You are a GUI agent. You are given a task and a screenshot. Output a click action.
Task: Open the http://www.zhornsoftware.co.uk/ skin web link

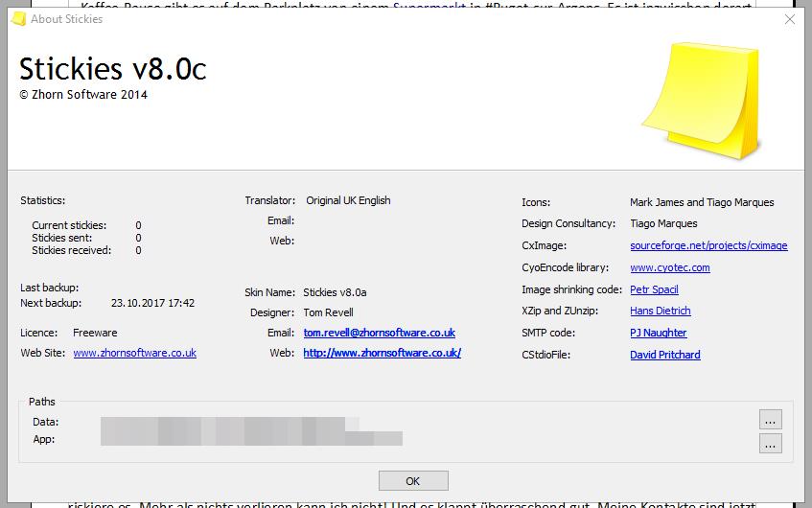click(383, 353)
